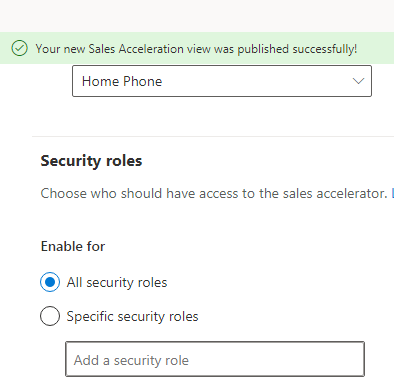Choose the Specific security roles radio button
394x378 pixels.
point(50,316)
